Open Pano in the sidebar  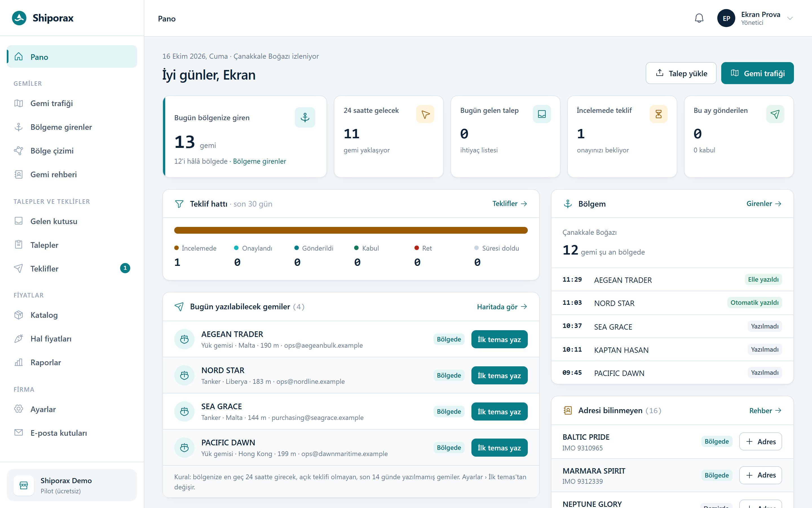72,57
